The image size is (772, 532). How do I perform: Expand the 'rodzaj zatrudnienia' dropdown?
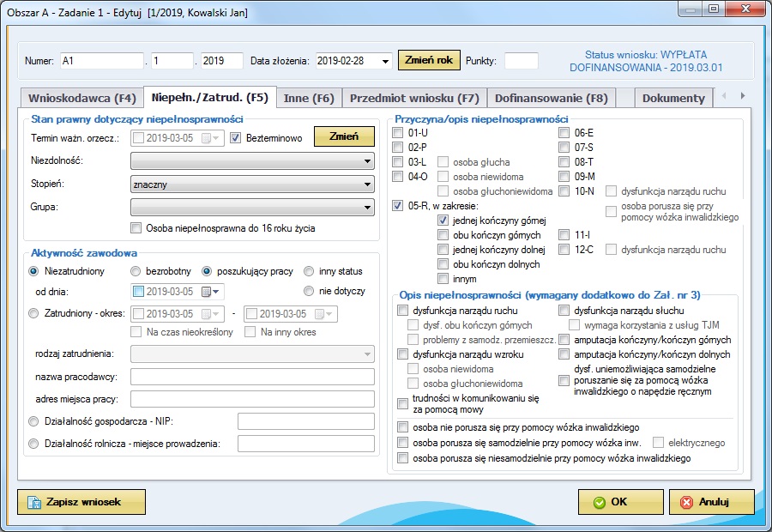tap(367, 354)
